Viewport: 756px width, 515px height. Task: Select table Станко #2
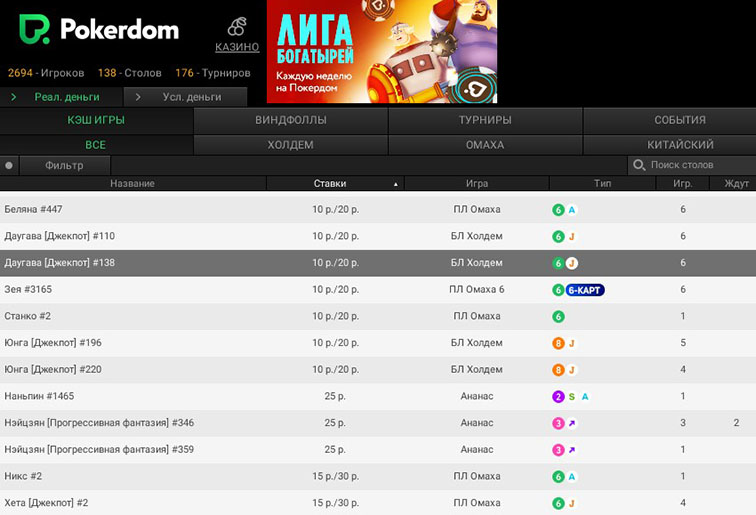pyautogui.click(x=378, y=316)
